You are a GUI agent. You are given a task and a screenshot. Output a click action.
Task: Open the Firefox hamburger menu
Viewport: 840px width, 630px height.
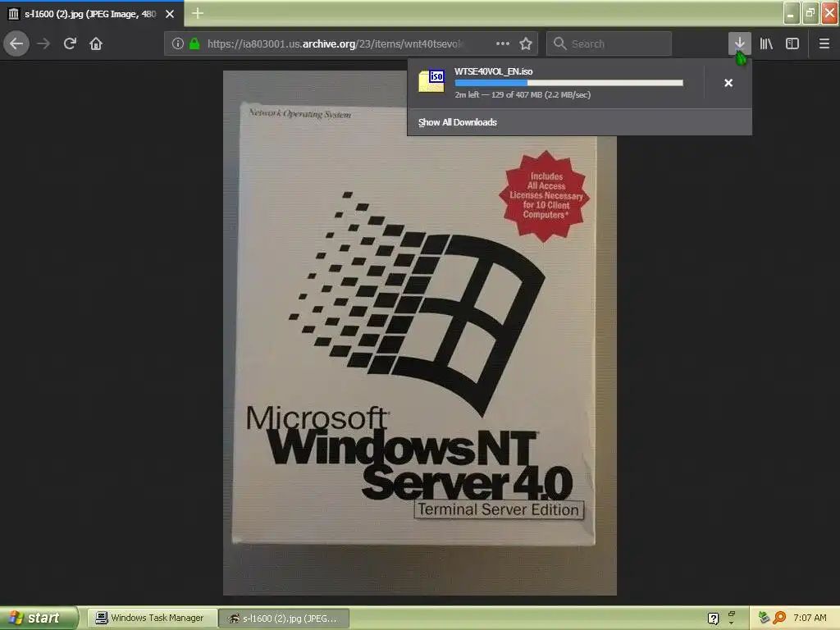pyautogui.click(x=824, y=43)
